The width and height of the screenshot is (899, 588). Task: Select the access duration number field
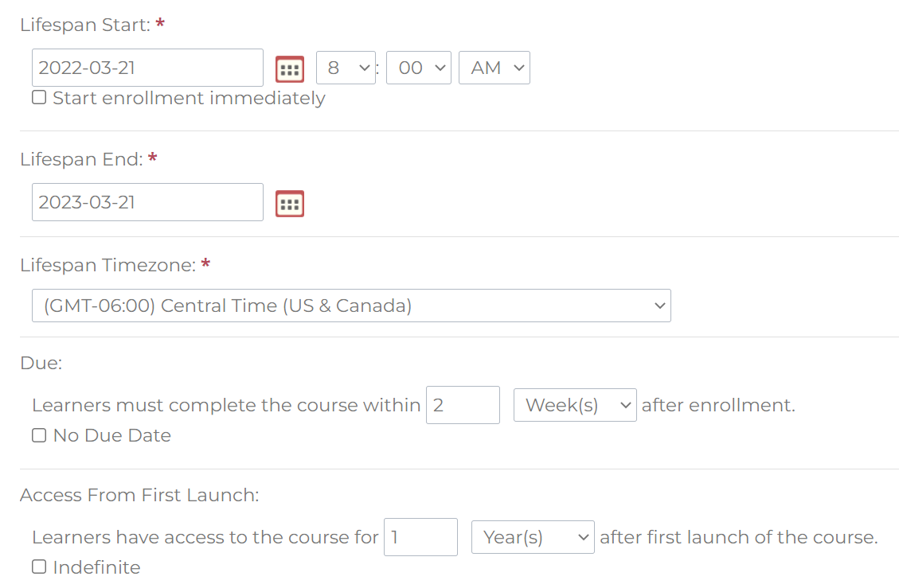[420, 537]
